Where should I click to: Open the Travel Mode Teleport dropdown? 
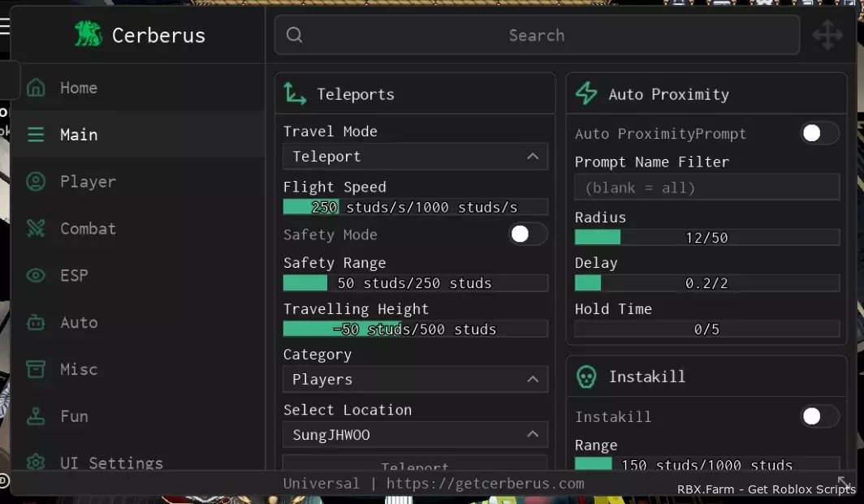[416, 157]
